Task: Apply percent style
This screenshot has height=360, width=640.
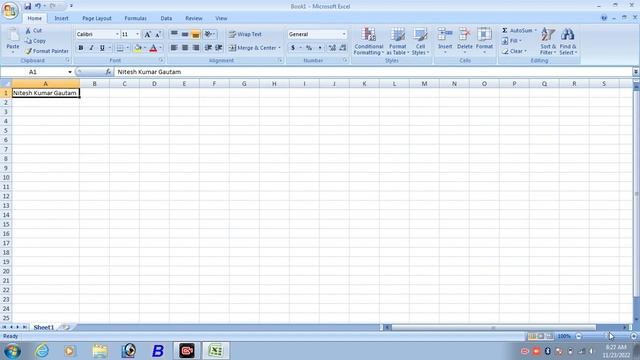Action: (309, 48)
